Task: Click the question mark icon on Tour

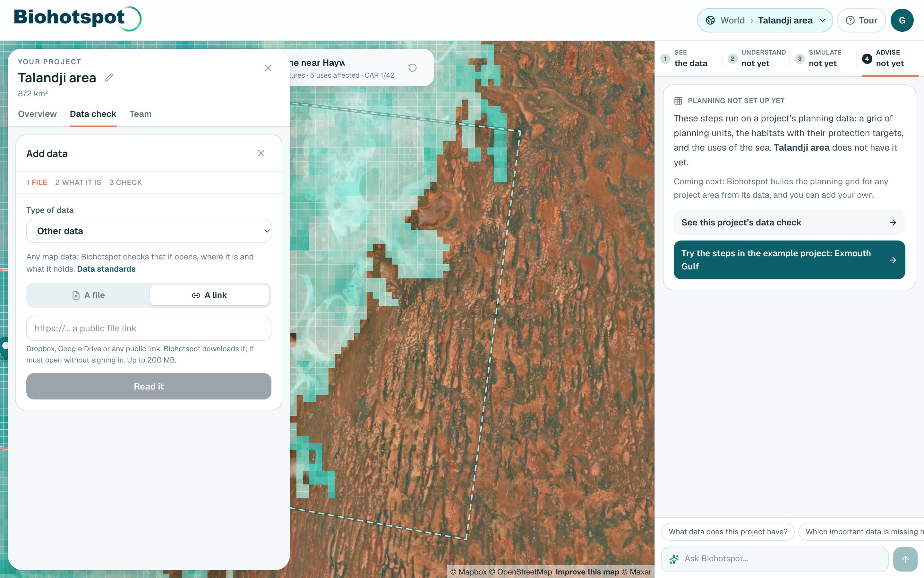Action: 850,20
